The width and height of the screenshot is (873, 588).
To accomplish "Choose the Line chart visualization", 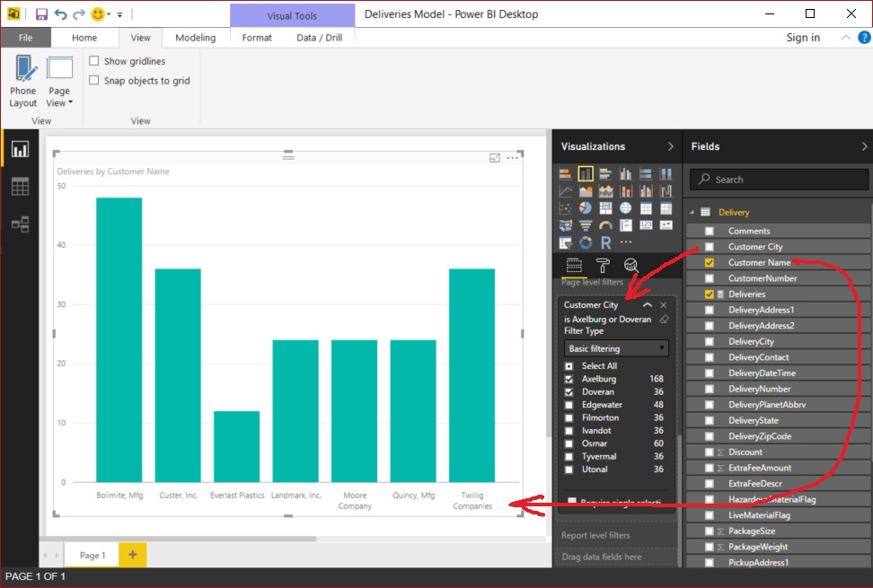I will 565,191.
